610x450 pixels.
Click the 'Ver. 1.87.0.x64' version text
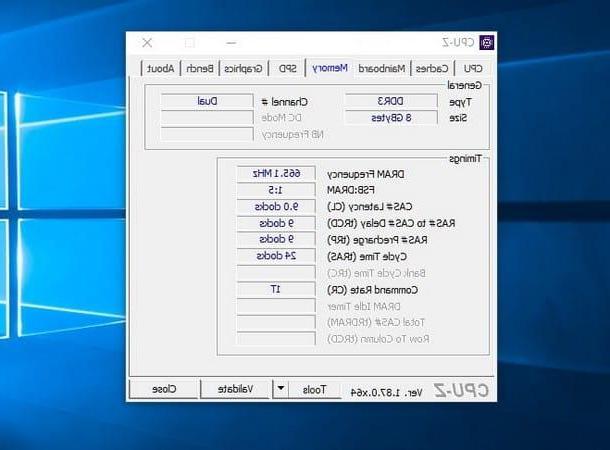pyautogui.click(x=386, y=392)
